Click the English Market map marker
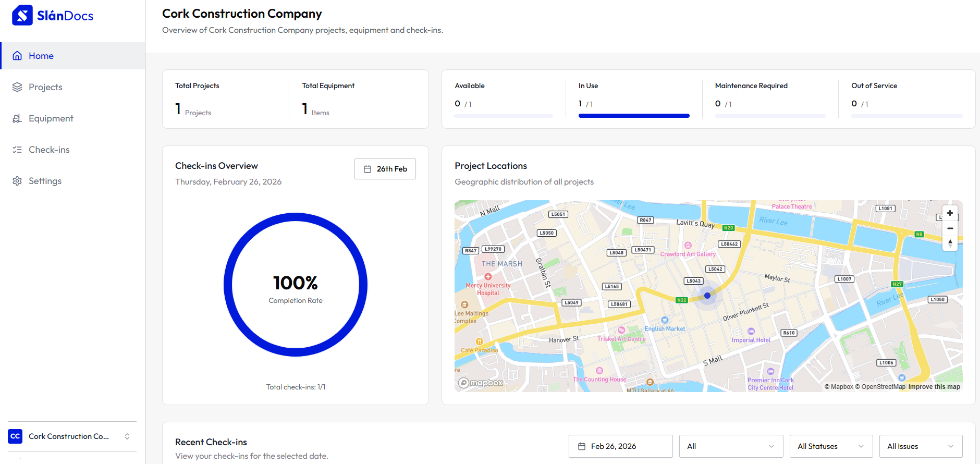980x464 pixels. click(x=665, y=320)
